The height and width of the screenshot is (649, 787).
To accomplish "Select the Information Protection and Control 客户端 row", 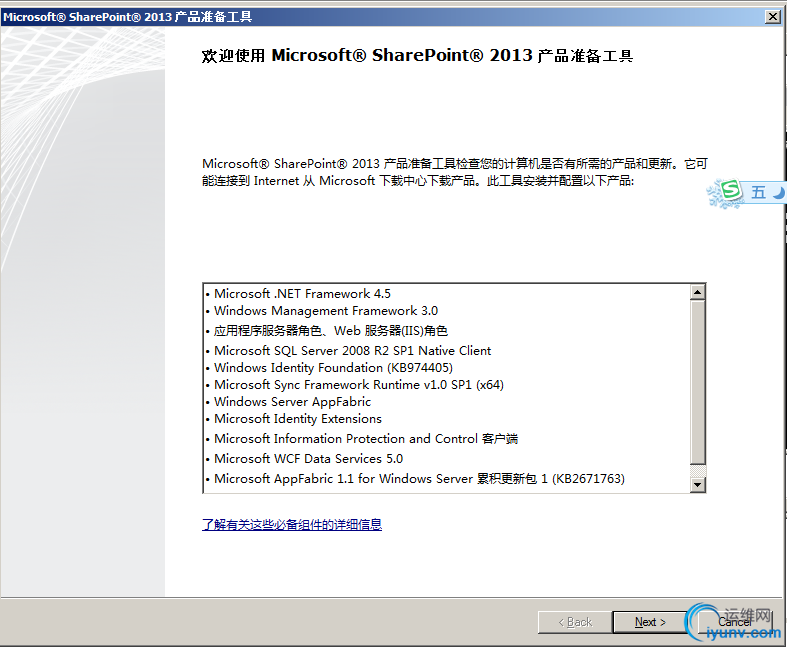I will coord(362,439).
